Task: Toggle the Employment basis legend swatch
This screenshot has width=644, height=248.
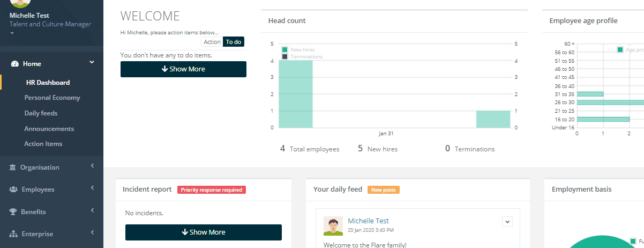Action: [x=633, y=242]
